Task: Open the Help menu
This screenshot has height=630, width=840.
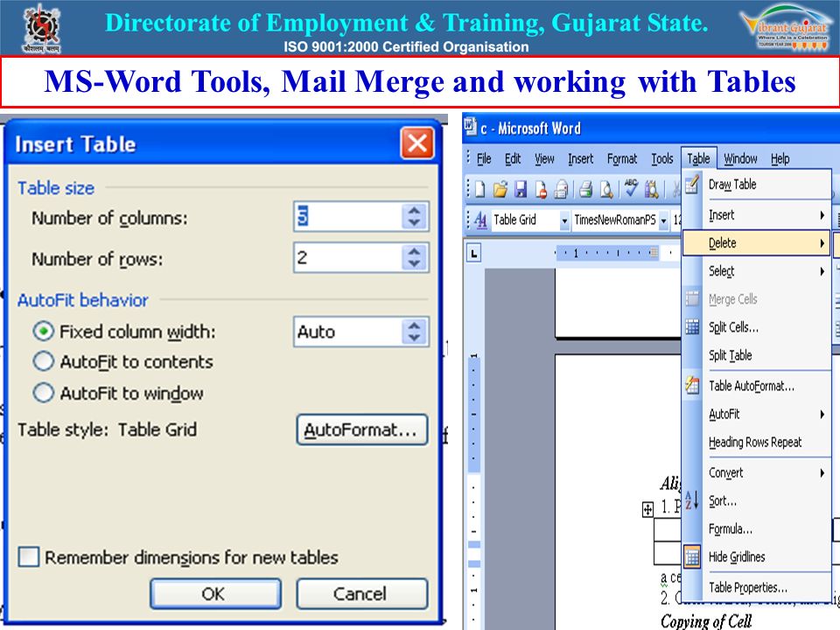Action: pos(780,158)
